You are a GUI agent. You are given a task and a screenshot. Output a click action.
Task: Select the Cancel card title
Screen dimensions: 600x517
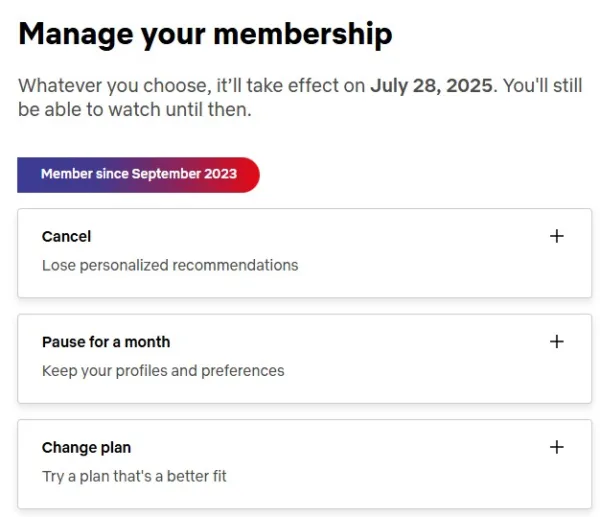coord(66,237)
